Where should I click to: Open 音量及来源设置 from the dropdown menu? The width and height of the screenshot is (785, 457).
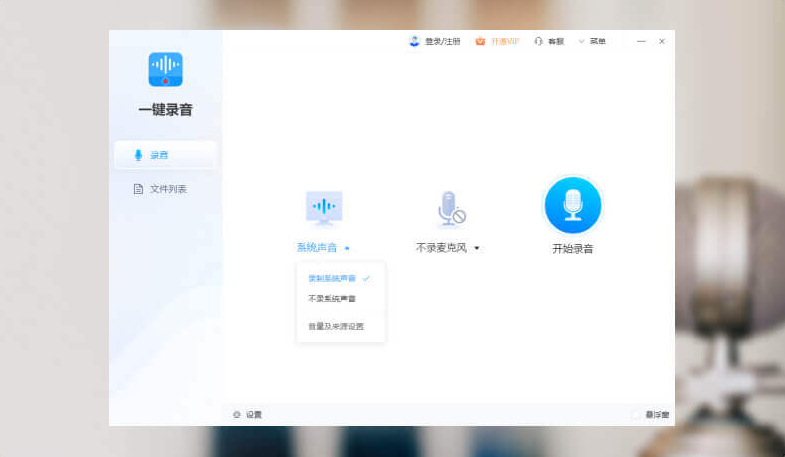pos(336,326)
